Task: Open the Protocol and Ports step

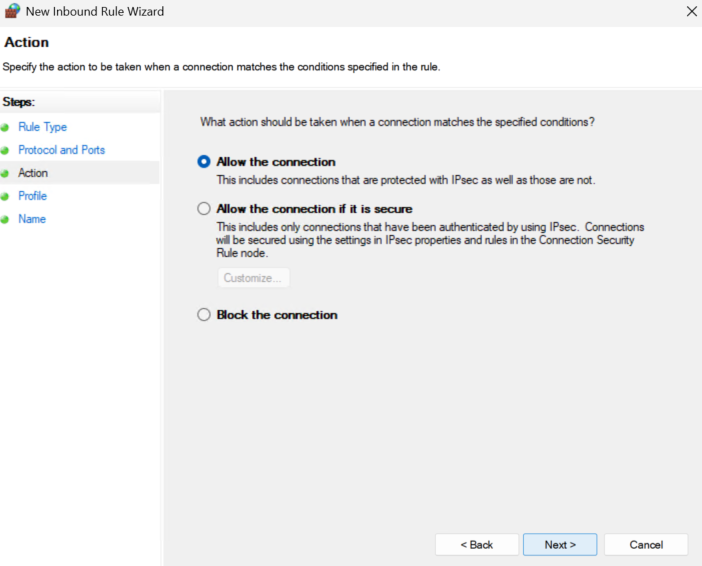Action: (x=61, y=150)
